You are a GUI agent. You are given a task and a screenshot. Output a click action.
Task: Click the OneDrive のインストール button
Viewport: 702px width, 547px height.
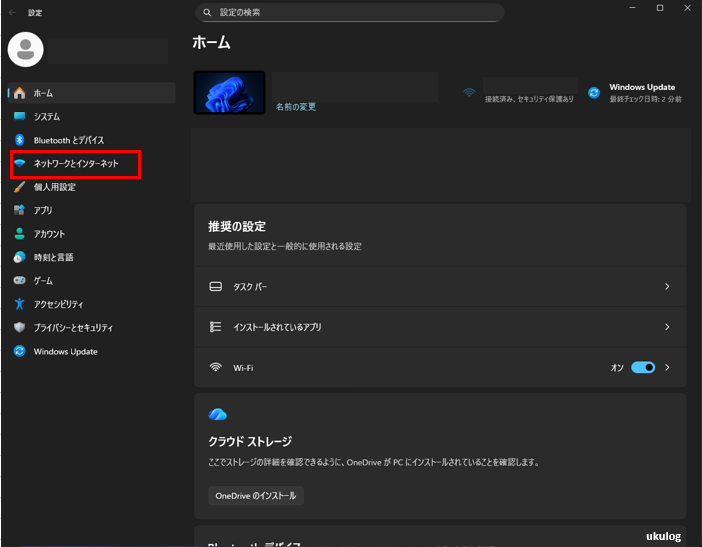point(255,496)
